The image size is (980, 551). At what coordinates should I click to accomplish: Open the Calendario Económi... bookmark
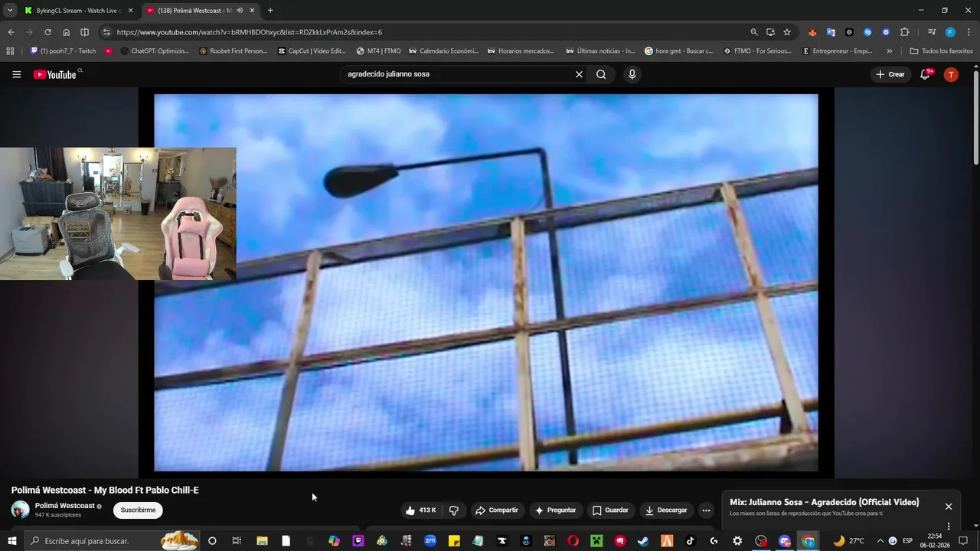tap(443, 51)
